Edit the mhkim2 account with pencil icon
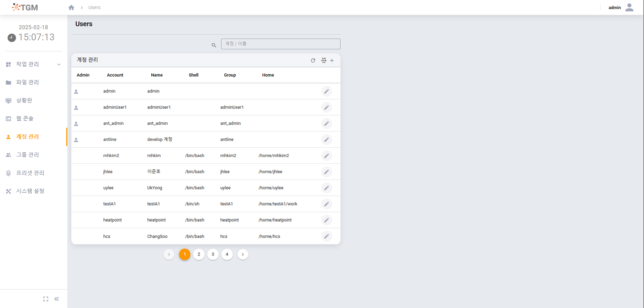Screen dimensions: 644x308 326,156
